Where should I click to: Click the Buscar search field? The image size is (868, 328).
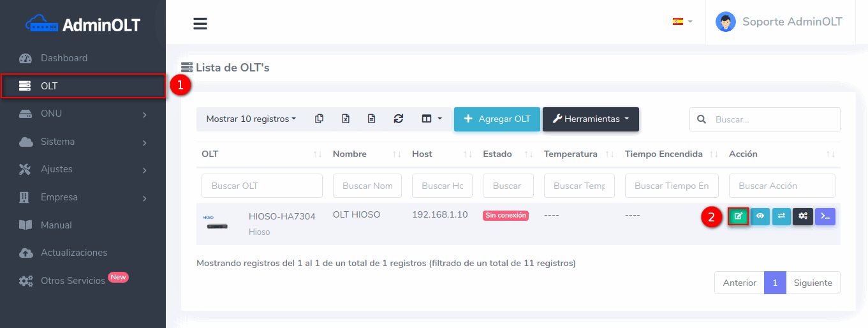(x=772, y=119)
